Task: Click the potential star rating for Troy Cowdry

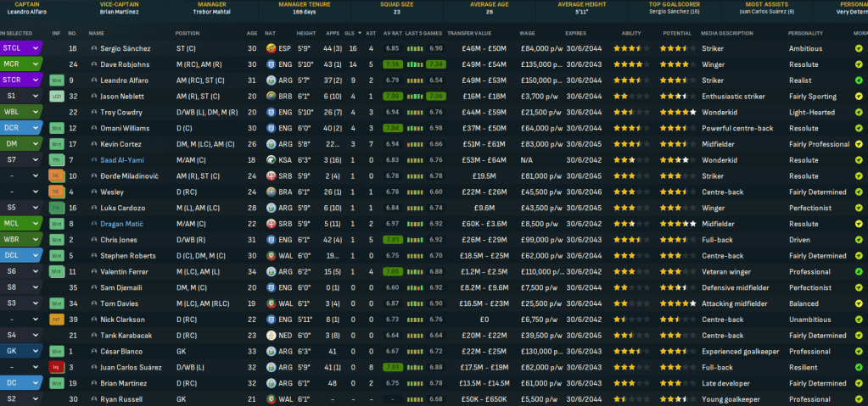Action: point(678,112)
